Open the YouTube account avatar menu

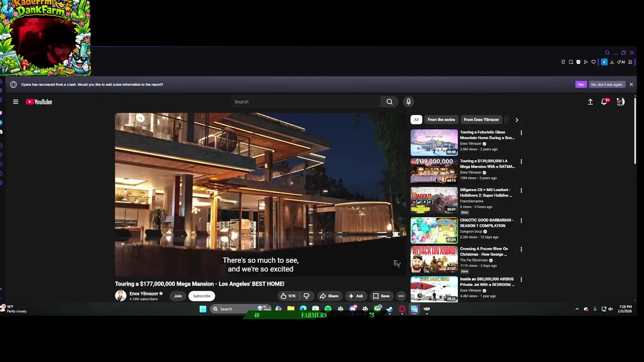(x=620, y=102)
